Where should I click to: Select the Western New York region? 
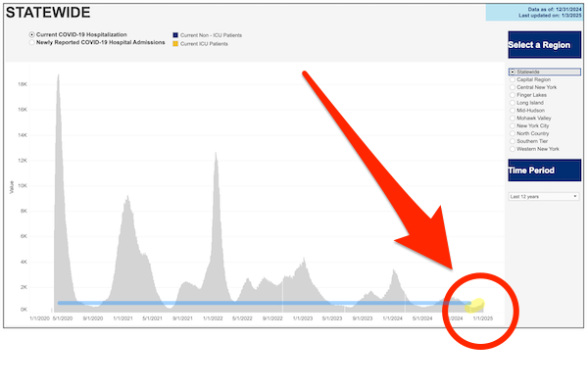click(513, 149)
